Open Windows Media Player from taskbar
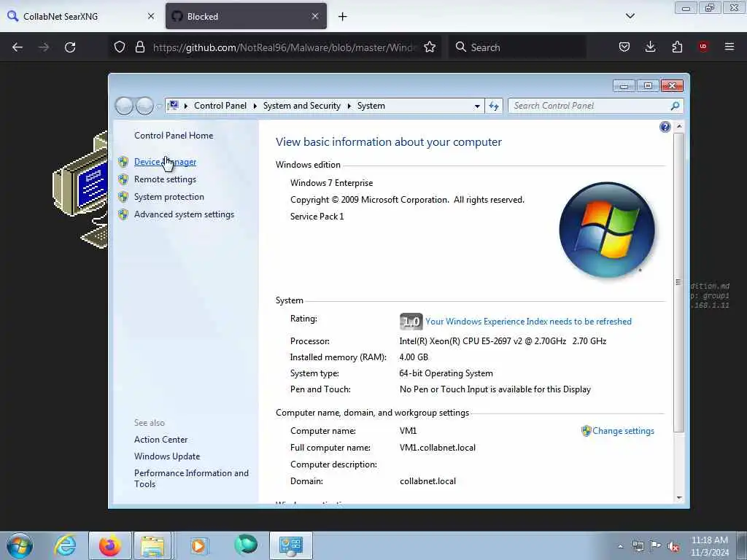 pos(198,545)
